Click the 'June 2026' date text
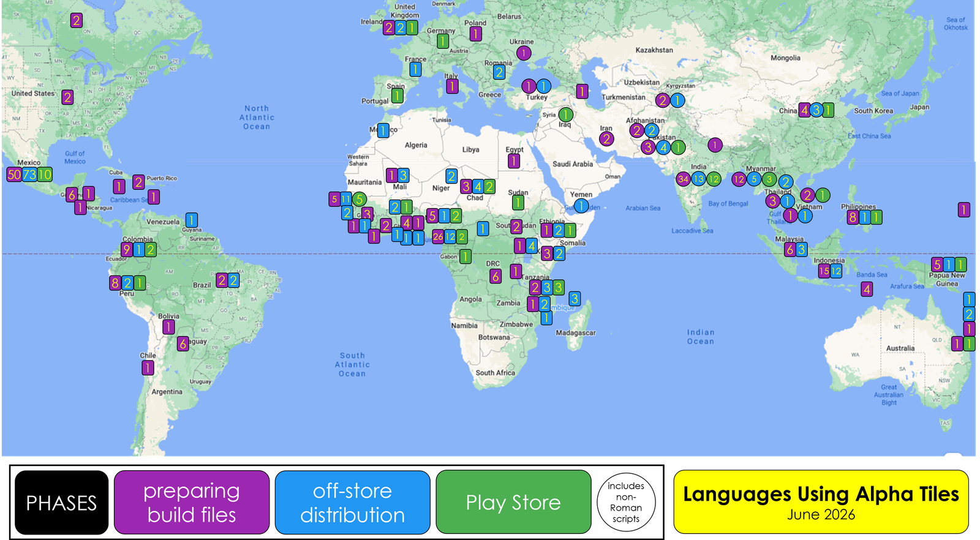 [x=821, y=515]
